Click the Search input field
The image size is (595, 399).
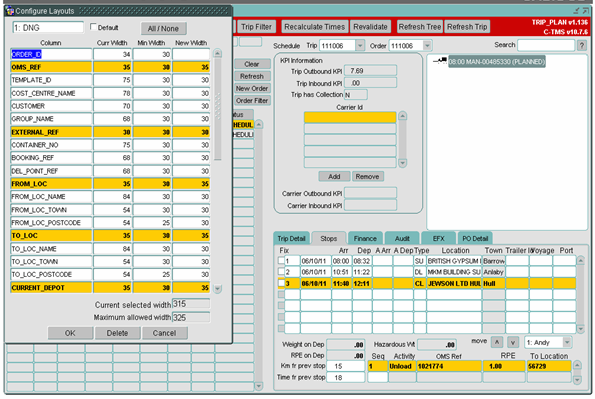click(546, 45)
